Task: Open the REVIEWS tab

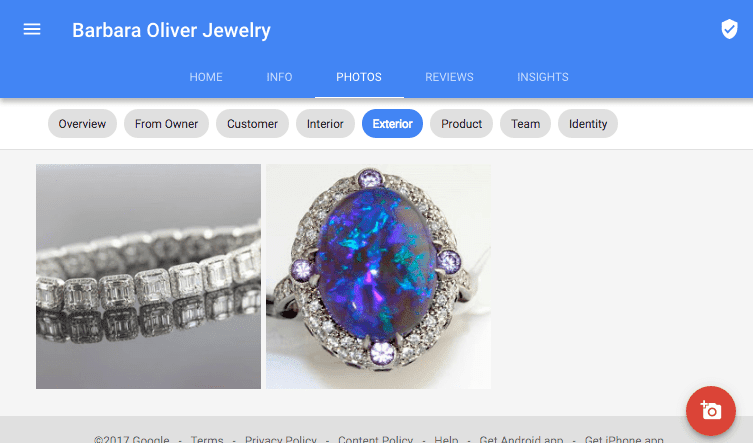Action: point(449,77)
